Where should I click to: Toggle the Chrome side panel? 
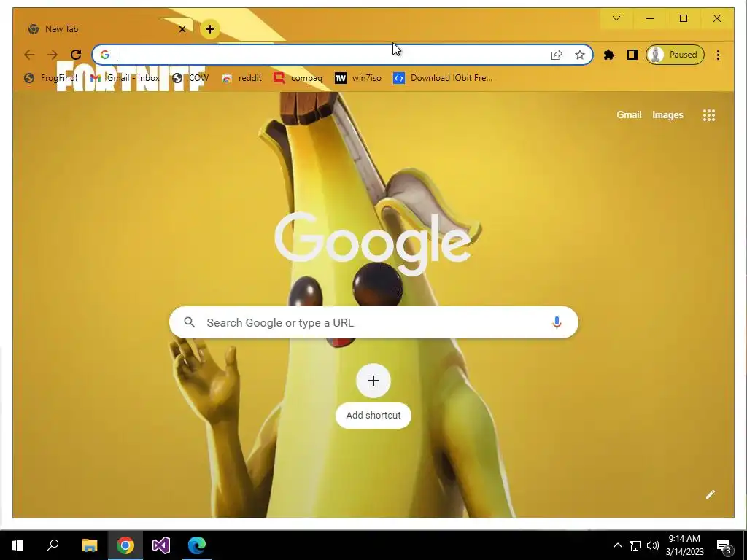(632, 55)
